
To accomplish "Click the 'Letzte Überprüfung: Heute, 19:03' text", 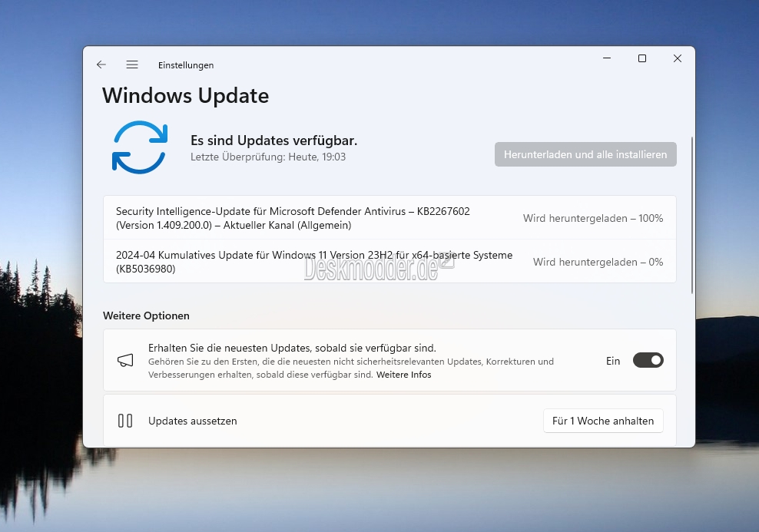I will click(x=268, y=157).
